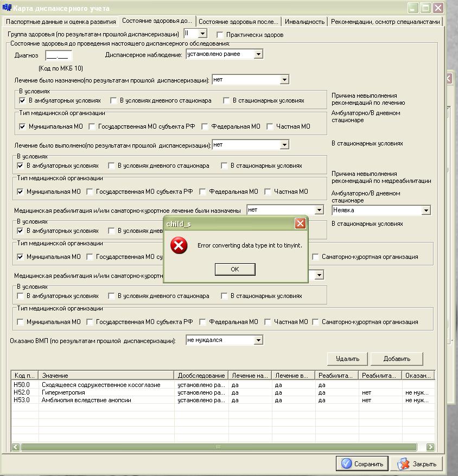Open Группа здоровья dropdown showing II
The image size is (458, 476).
pyautogui.click(x=203, y=34)
